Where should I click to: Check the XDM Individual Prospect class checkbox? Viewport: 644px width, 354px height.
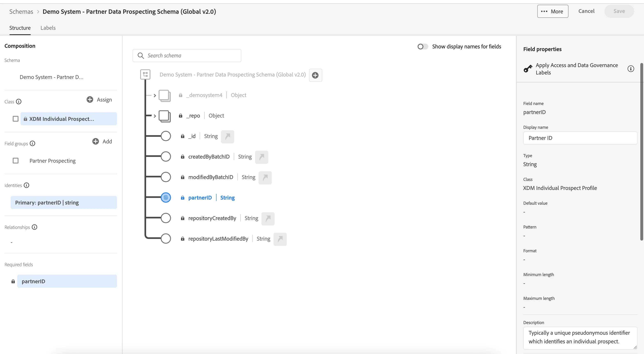pyautogui.click(x=16, y=119)
